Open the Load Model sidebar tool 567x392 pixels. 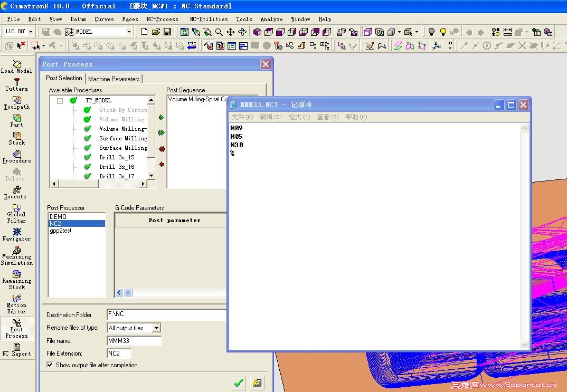17,67
